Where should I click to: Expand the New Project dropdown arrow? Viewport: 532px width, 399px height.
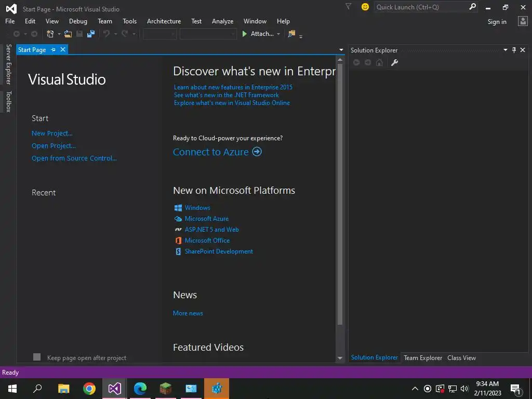pyautogui.click(x=59, y=34)
